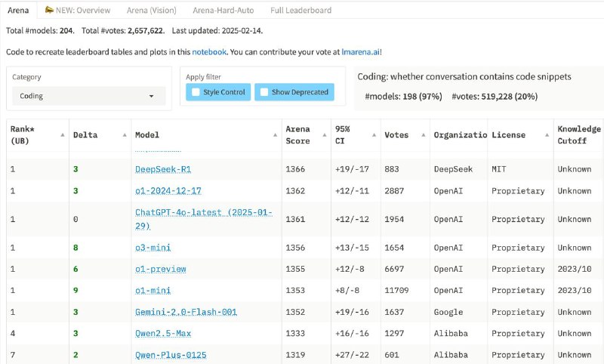Open the Qwen2.5-Max model link
The width and height of the screenshot is (604, 364).
point(164,333)
